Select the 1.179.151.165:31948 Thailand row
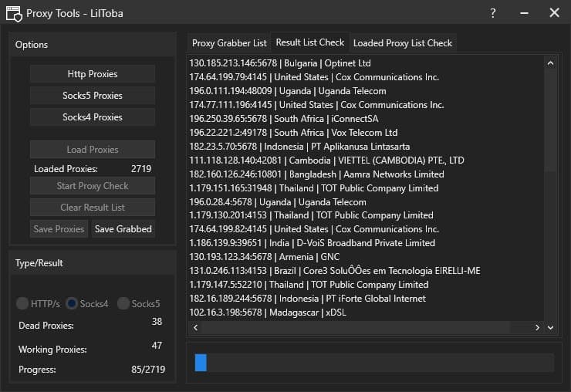Screen dimensions: 571x392 coord(366,188)
